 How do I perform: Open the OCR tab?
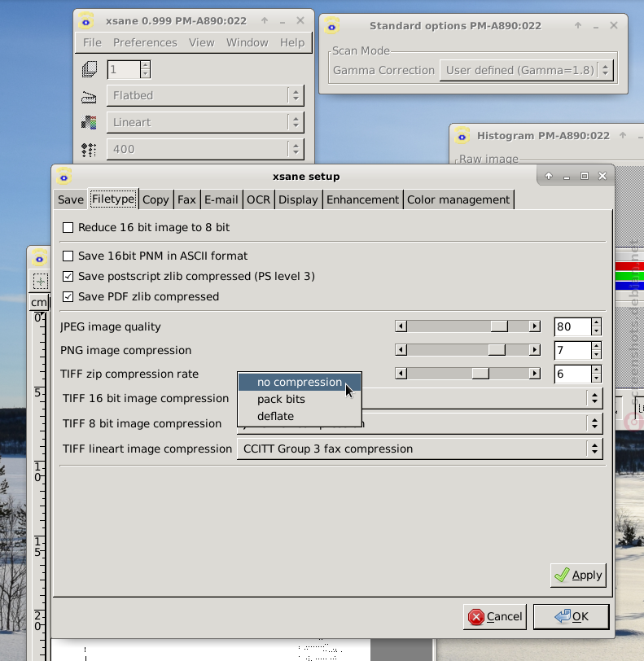click(x=259, y=199)
